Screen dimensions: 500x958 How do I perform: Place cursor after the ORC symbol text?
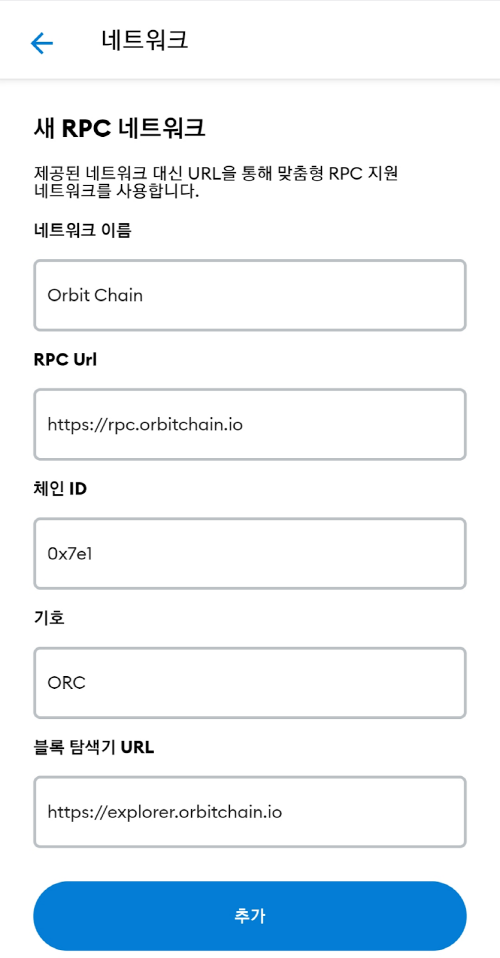[87, 683]
